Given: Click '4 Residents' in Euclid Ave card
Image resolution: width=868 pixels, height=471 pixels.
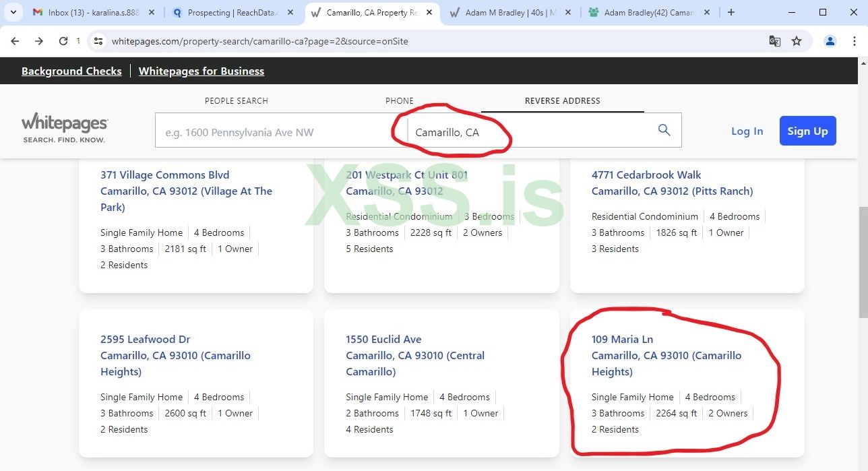Looking at the screenshot, I should (369, 429).
